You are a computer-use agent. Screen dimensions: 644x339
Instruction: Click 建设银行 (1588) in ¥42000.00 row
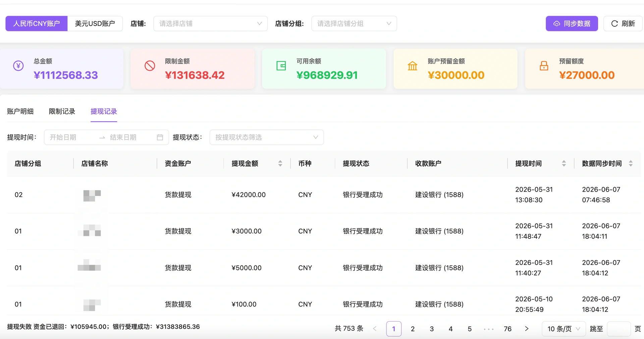[x=439, y=195]
